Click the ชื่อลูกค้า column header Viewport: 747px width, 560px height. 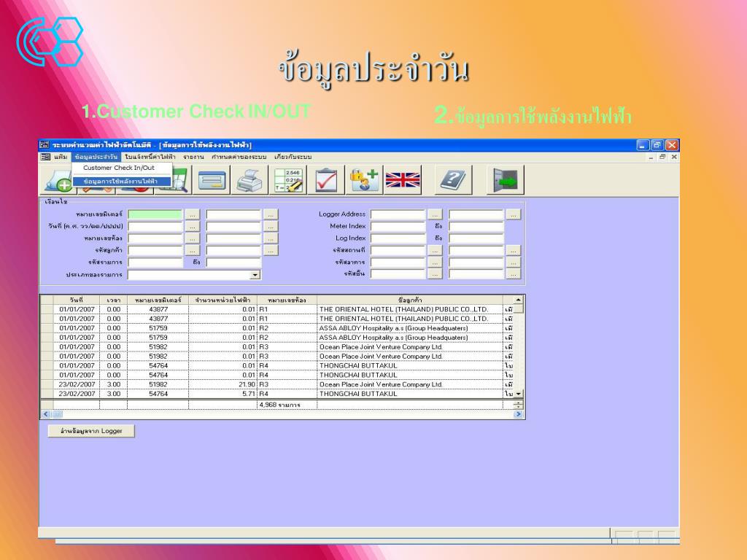410,300
